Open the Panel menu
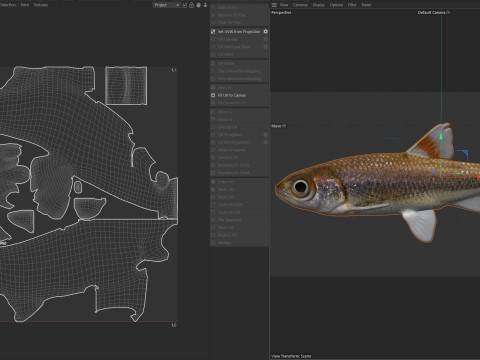The image size is (480, 360). pos(366,5)
